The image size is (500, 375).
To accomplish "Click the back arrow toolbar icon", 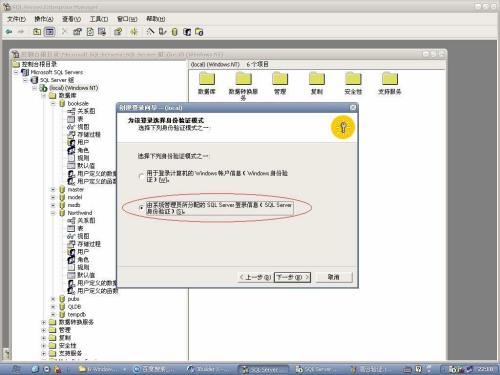I will pyautogui.click(x=9, y=32).
